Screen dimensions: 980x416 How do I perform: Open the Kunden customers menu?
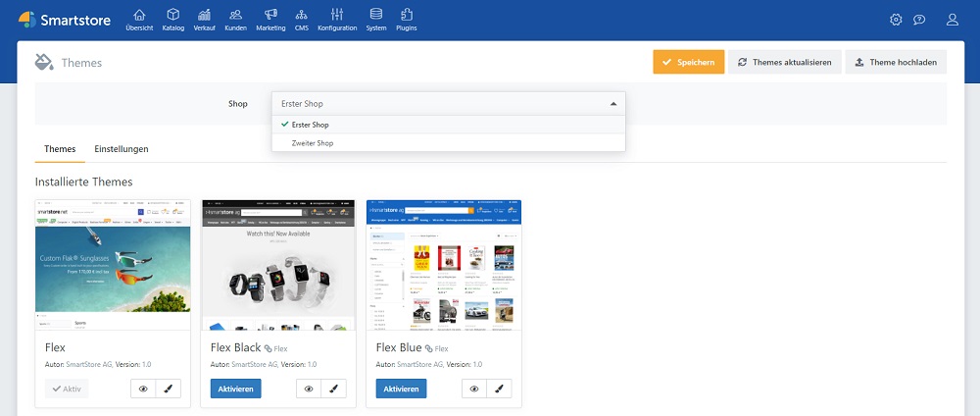(235, 20)
